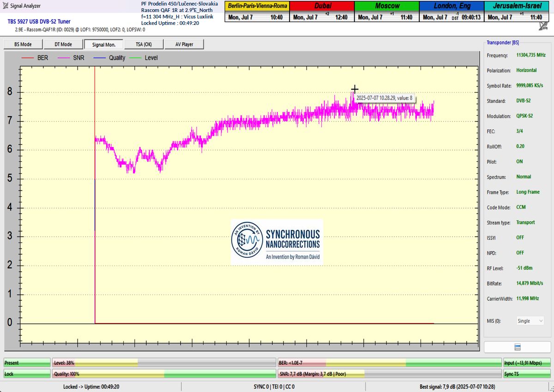Click the London, Eng world clock

[x=451, y=12]
